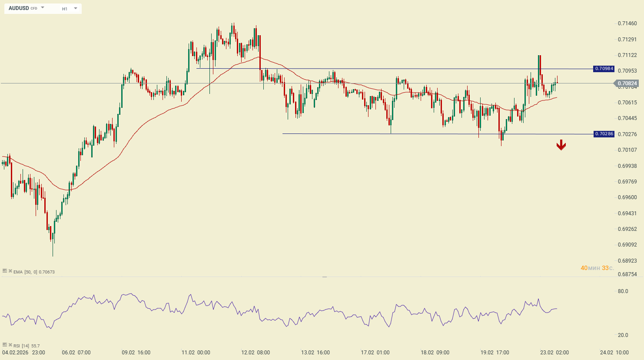Click the RSI [14] indicator label
644x360 pixels.
pos(21,346)
